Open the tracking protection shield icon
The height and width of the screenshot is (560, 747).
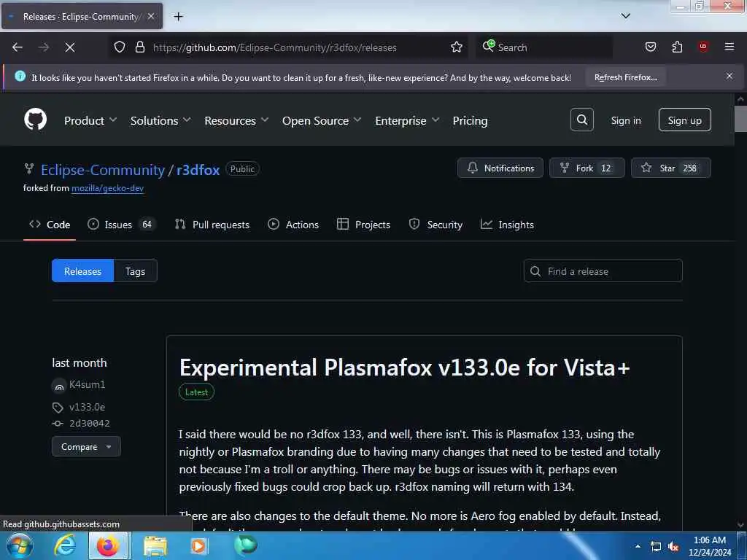click(x=120, y=47)
